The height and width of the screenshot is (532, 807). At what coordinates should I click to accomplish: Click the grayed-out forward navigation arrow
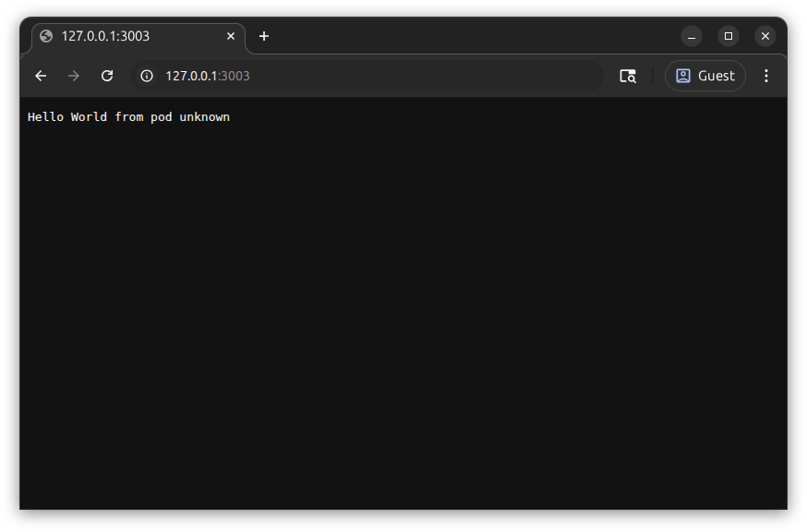tap(74, 76)
